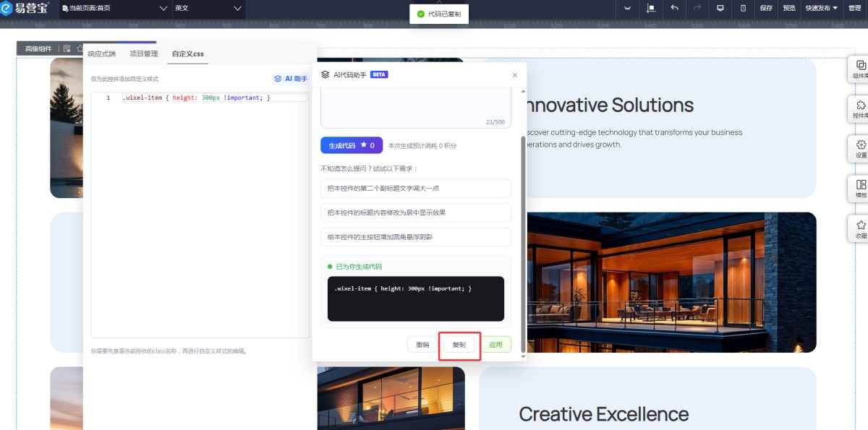Click the 已为你生成代码 status text
Image resolution: width=868 pixels, height=430 pixels.
359,267
